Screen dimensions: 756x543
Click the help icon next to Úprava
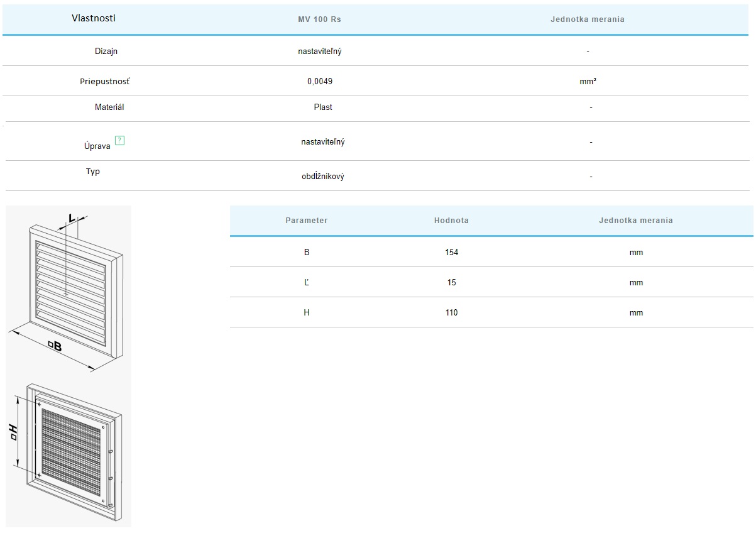[x=119, y=141]
